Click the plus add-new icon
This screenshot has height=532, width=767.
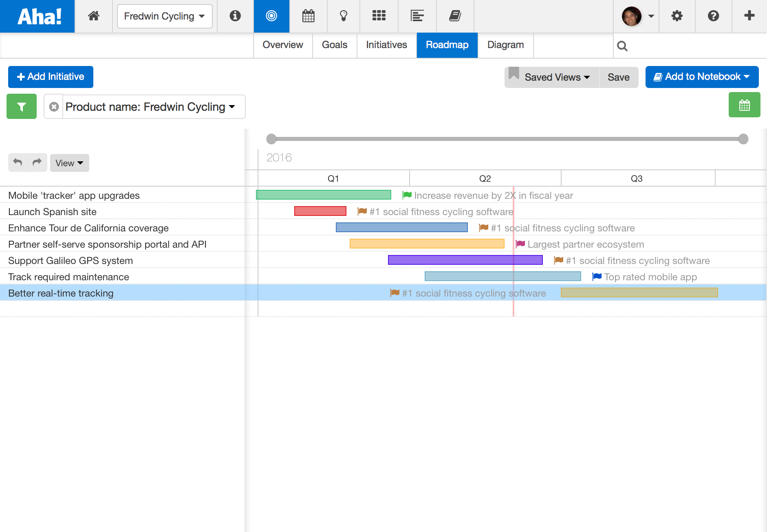749,16
